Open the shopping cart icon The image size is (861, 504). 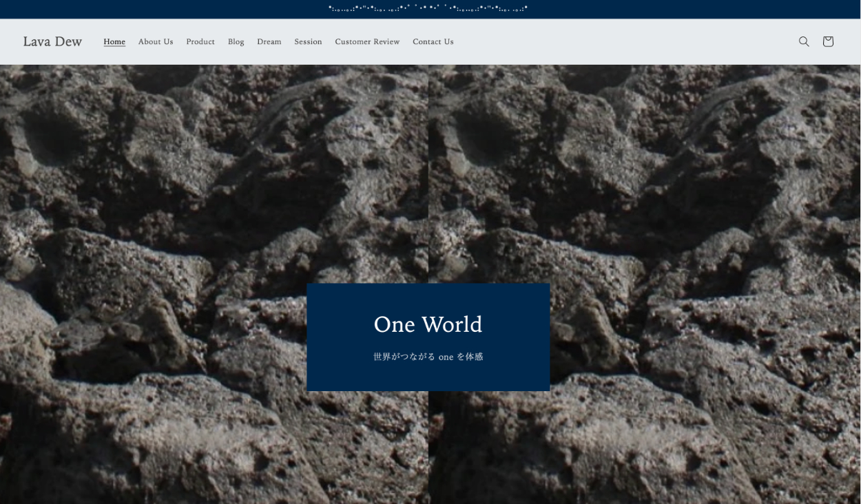tap(828, 41)
